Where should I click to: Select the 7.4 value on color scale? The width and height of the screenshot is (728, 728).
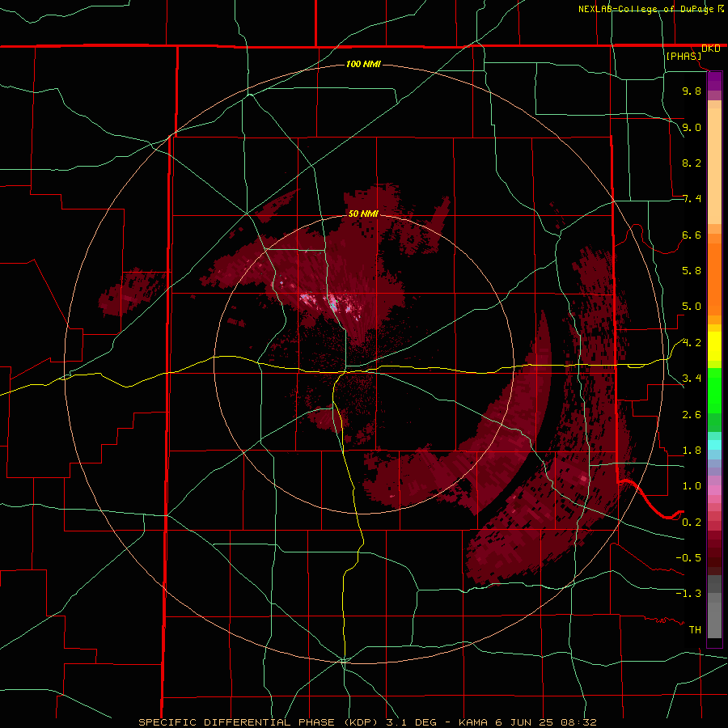(692, 199)
